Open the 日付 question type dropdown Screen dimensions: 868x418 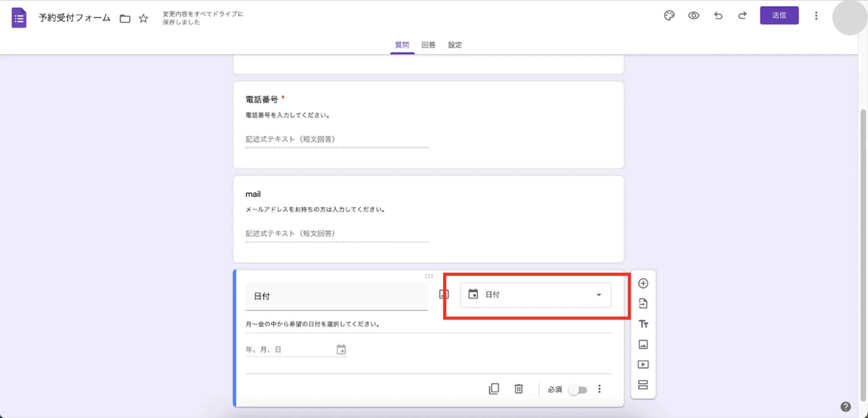tap(535, 295)
